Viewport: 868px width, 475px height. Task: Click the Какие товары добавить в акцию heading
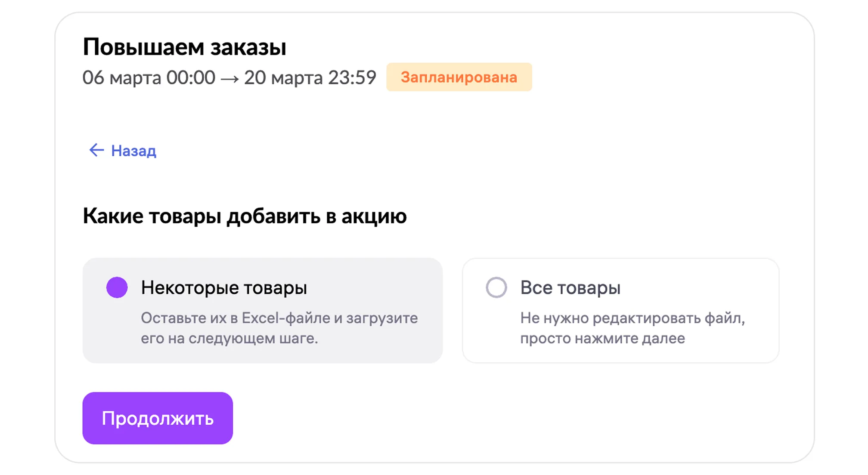245,216
